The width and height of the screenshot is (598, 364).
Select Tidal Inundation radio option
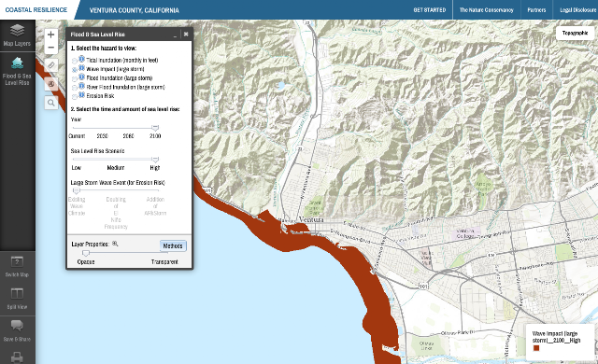coord(75,61)
